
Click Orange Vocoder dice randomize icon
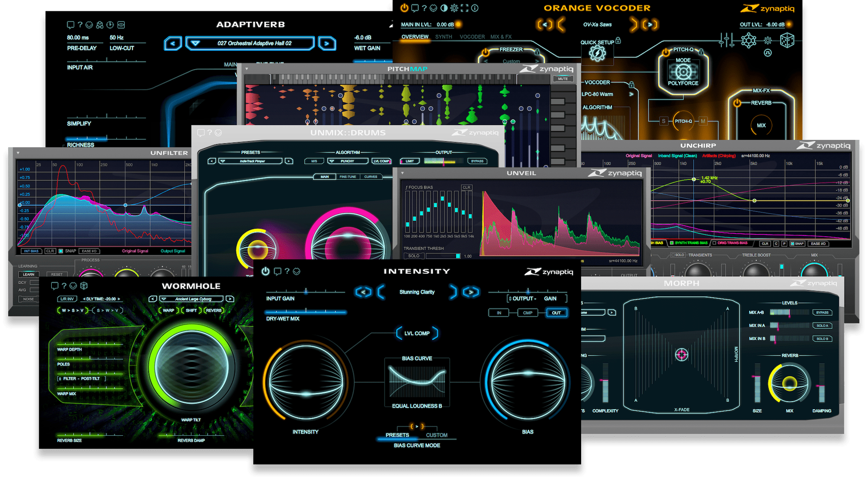pyautogui.click(x=787, y=40)
